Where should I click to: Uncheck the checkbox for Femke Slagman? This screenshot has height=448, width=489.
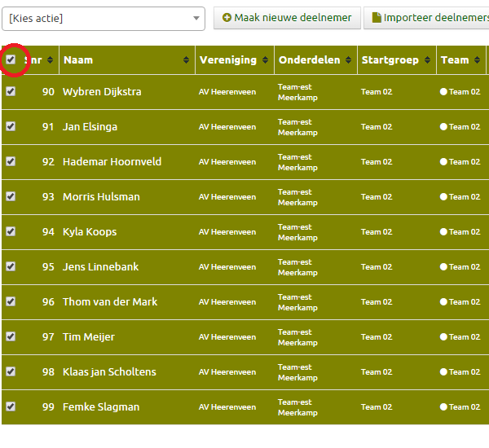(x=11, y=406)
